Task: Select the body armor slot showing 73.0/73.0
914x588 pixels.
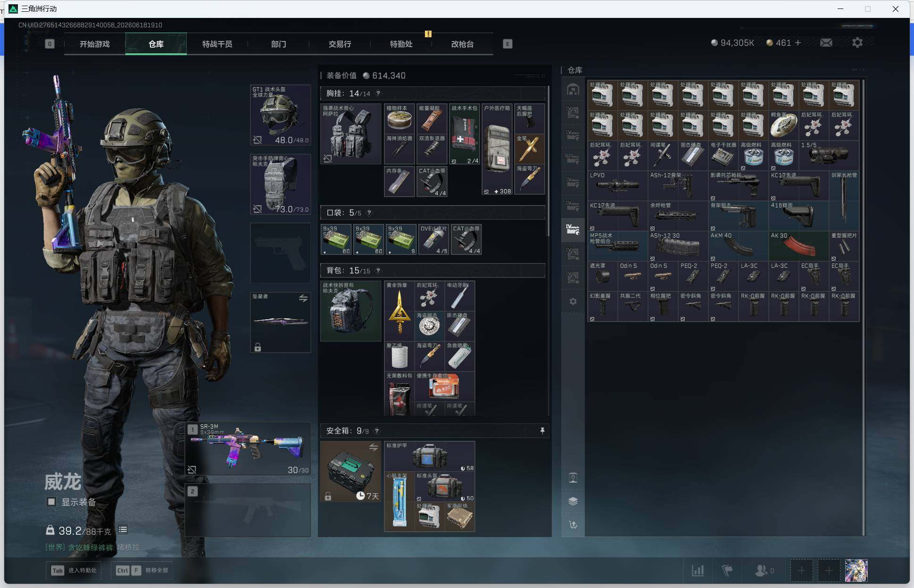Action: coord(281,184)
